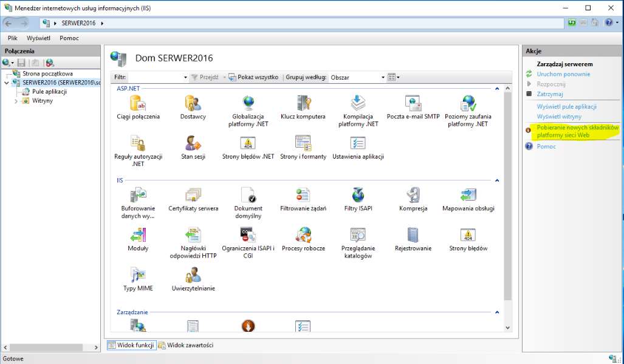Open the Filtry ISAPI icon
Image resolution: width=624 pixels, height=364 pixels.
pyautogui.click(x=358, y=196)
